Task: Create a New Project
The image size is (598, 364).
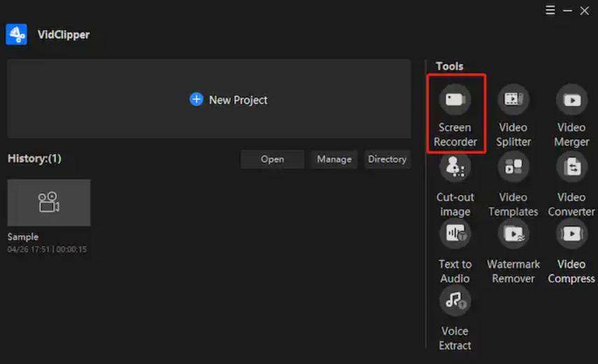Action: 229,100
